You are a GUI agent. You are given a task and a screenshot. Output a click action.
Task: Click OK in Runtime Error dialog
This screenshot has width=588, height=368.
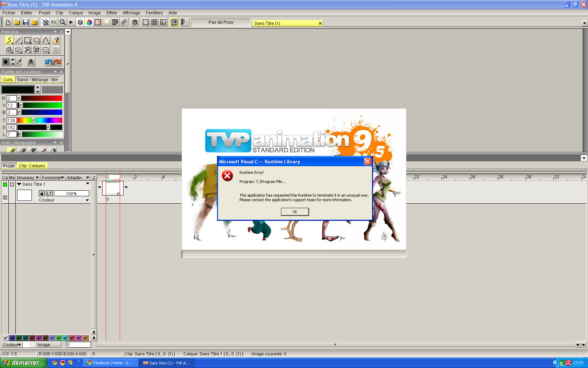pos(295,212)
